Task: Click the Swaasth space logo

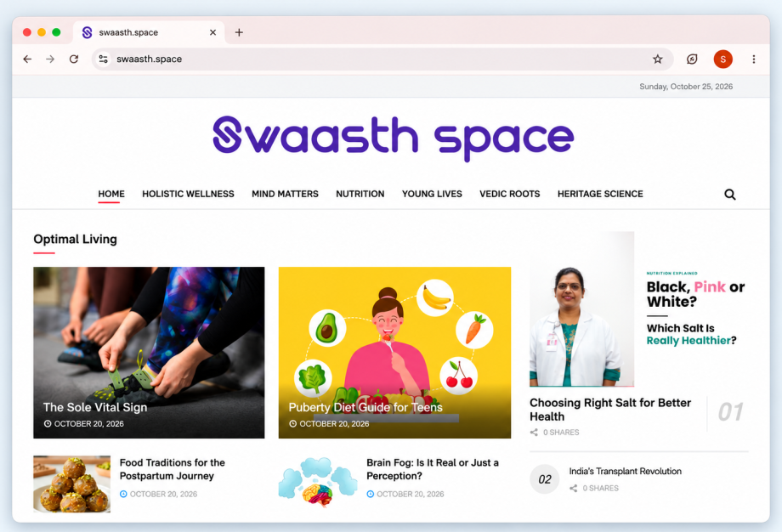Action: [394, 139]
